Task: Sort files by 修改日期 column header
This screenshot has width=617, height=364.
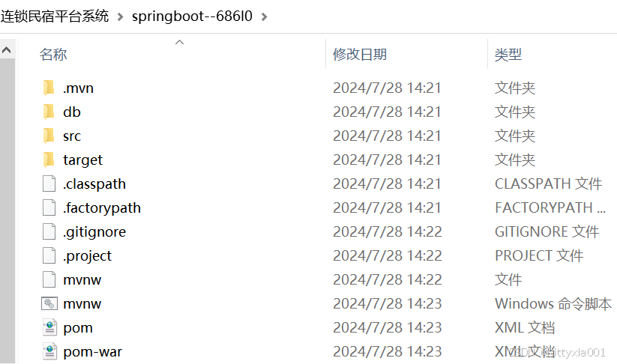Action: tap(360, 55)
